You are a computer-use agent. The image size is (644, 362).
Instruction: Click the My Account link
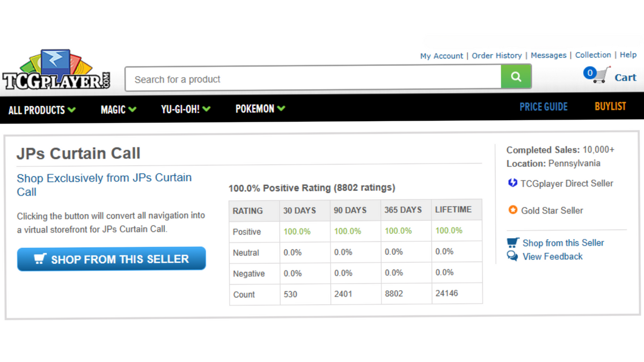click(x=441, y=56)
